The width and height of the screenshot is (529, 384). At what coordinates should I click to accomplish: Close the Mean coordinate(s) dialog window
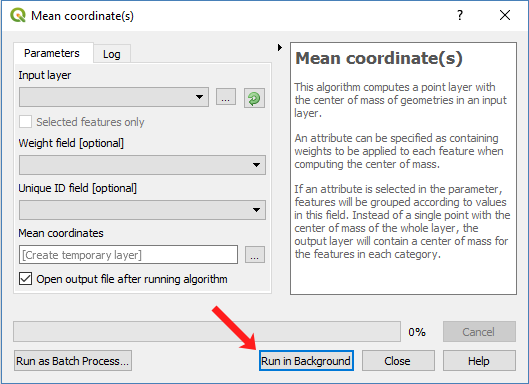tap(505, 15)
